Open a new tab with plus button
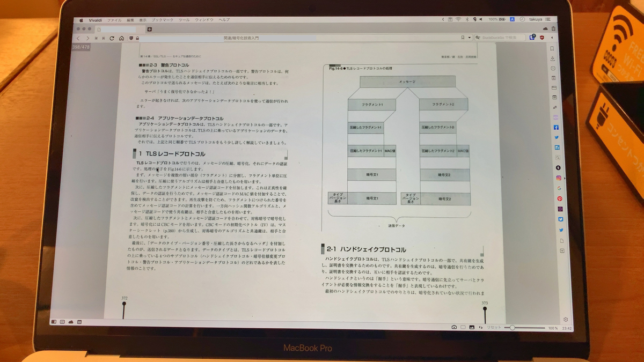This screenshot has height=362, width=644. coord(150,29)
